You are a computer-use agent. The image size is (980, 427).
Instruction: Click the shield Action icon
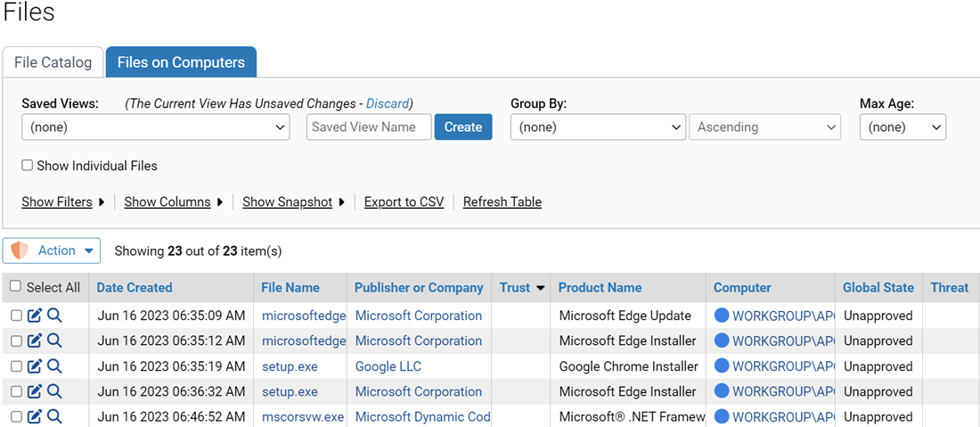20,250
